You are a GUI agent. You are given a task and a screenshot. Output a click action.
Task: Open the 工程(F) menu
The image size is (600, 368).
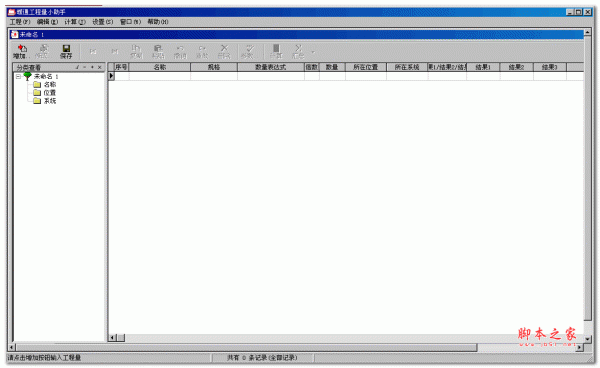[x=20, y=22]
